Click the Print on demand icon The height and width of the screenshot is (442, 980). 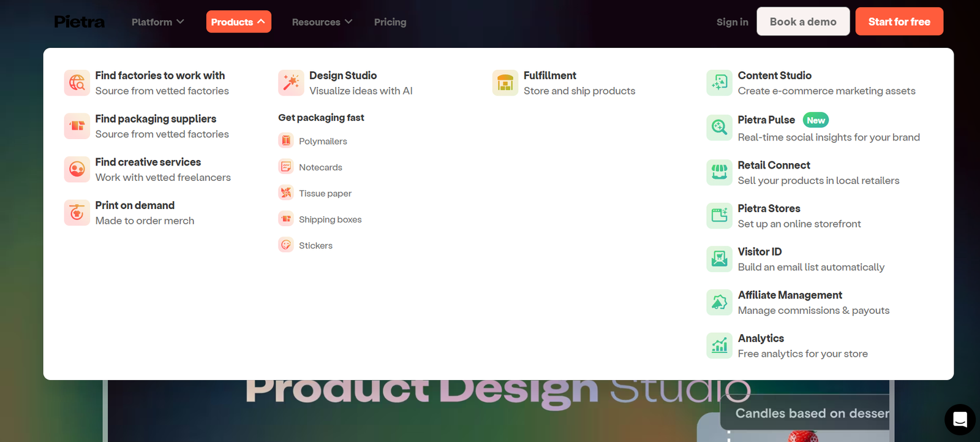click(x=77, y=213)
